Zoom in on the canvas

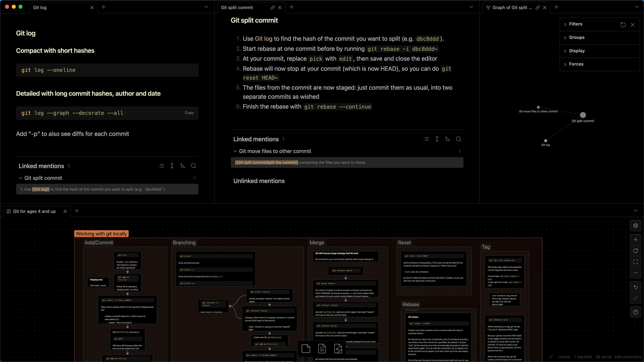(x=635, y=240)
